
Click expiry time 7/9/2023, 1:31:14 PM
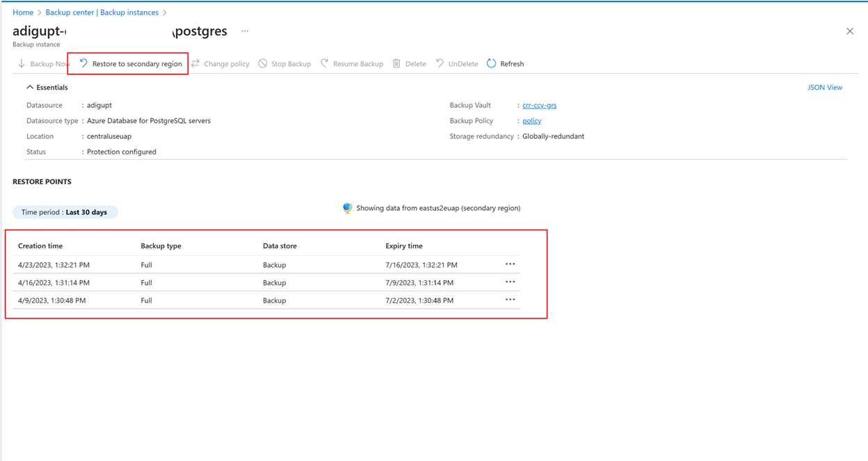coord(419,283)
